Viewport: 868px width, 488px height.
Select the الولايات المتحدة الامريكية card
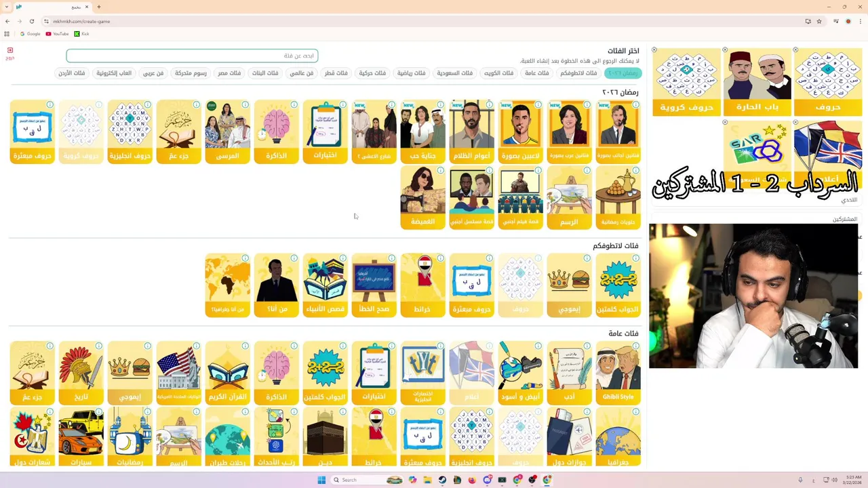click(178, 373)
